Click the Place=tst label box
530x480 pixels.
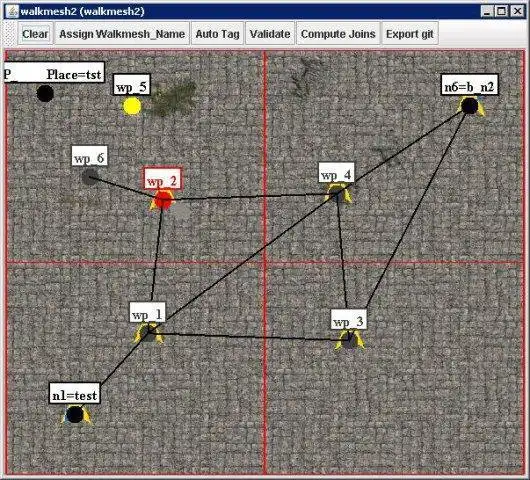(54, 72)
